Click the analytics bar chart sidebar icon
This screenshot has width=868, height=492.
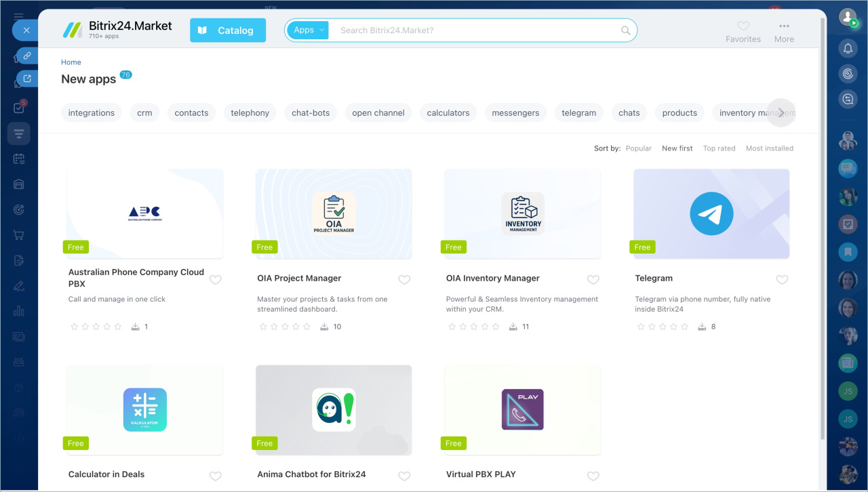point(19,311)
